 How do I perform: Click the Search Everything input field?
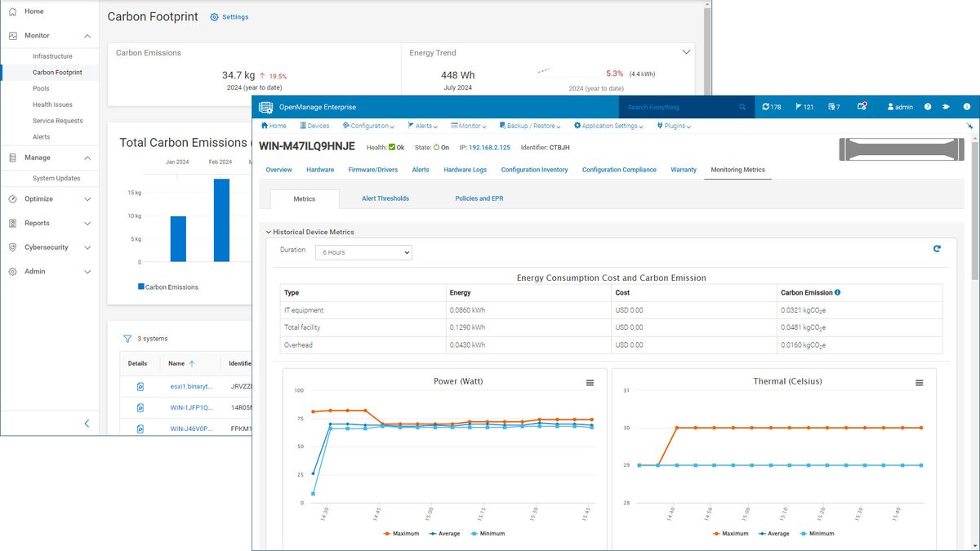pos(678,107)
